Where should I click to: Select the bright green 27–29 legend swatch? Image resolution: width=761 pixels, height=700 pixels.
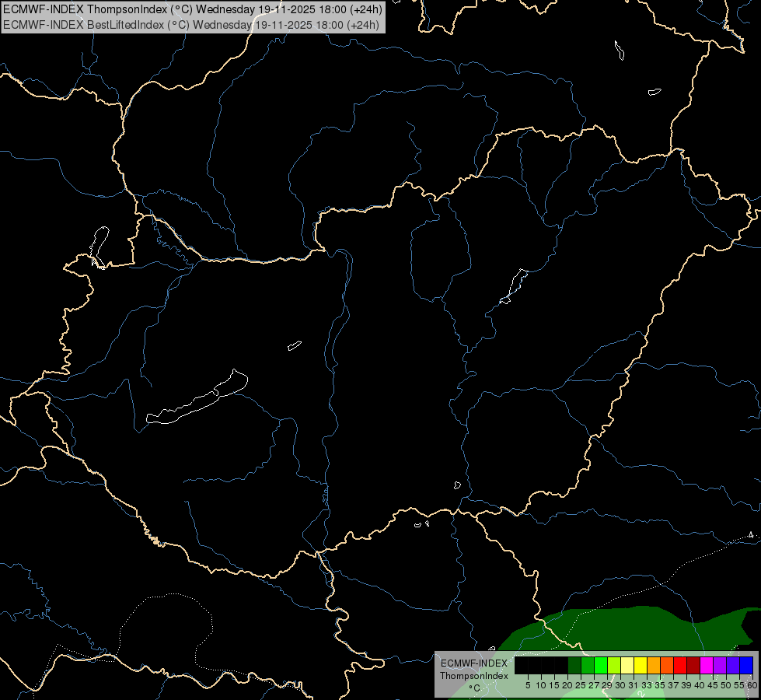coord(601,665)
